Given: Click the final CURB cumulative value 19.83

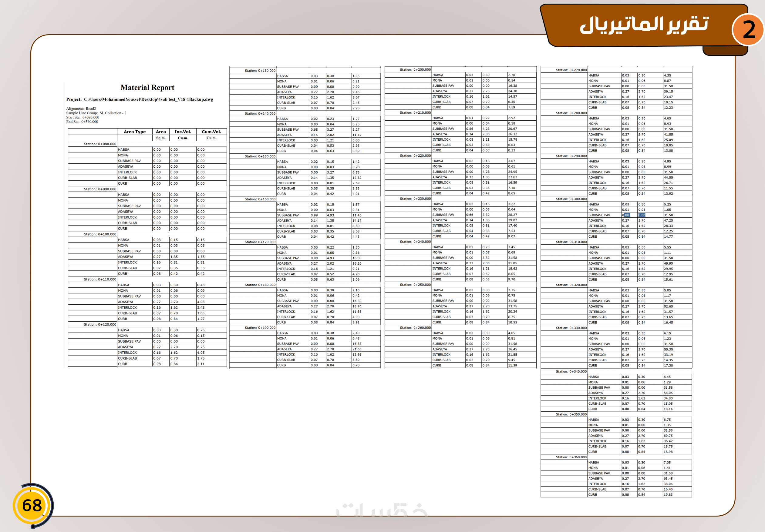Looking at the screenshot, I should tap(668, 495).
